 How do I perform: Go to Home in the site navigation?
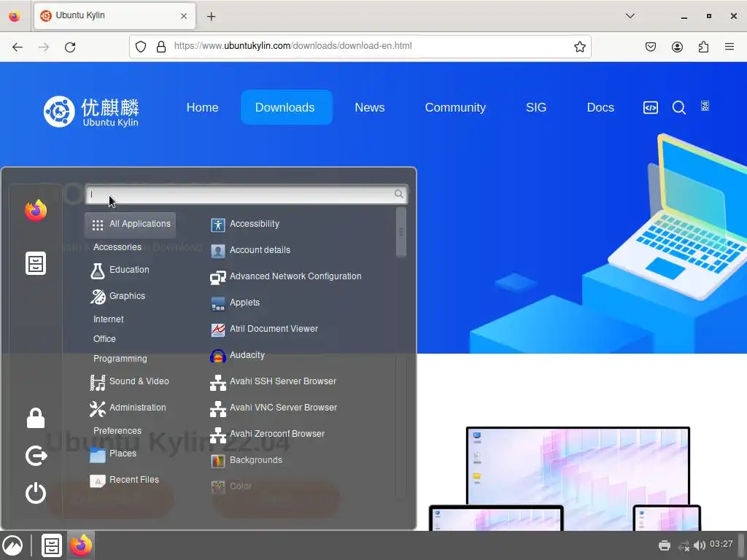(x=203, y=108)
